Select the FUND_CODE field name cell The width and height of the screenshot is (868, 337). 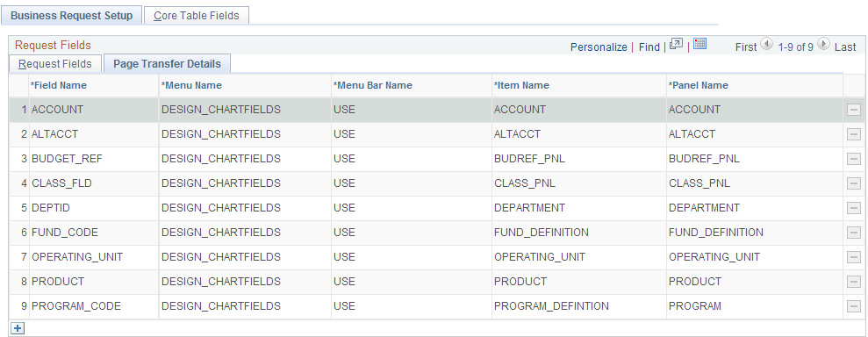tap(65, 233)
